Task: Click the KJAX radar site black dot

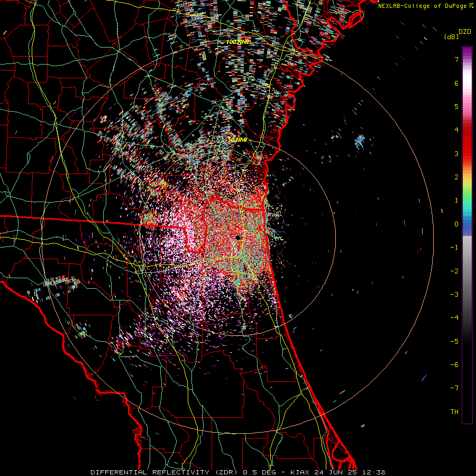Action: tap(238, 237)
